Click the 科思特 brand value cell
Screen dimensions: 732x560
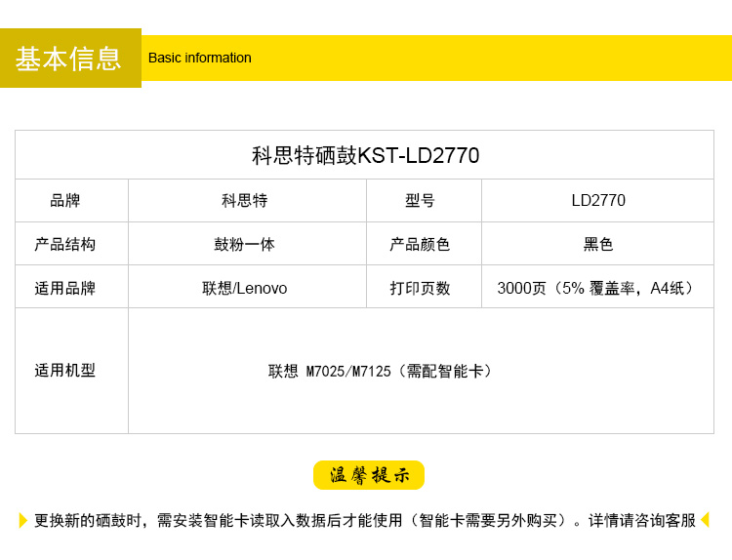[244, 201]
